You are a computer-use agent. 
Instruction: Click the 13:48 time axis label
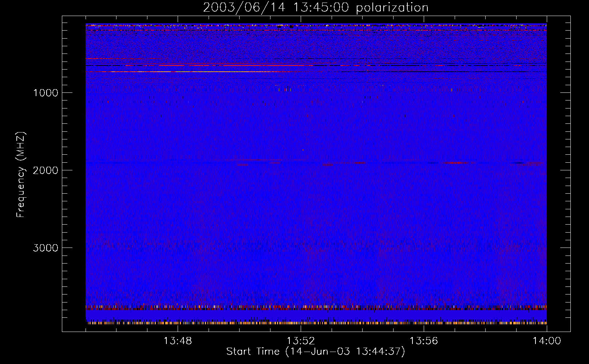pyautogui.click(x=178, y=341)
